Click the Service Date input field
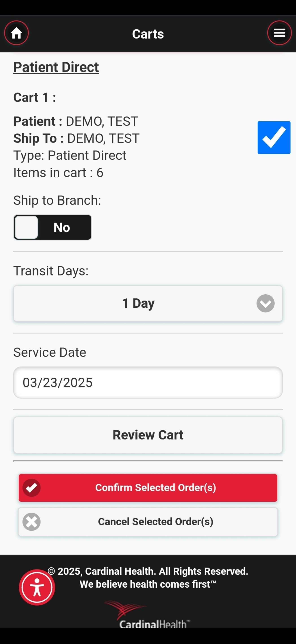 pyautogui.click(x=148, y=382)
